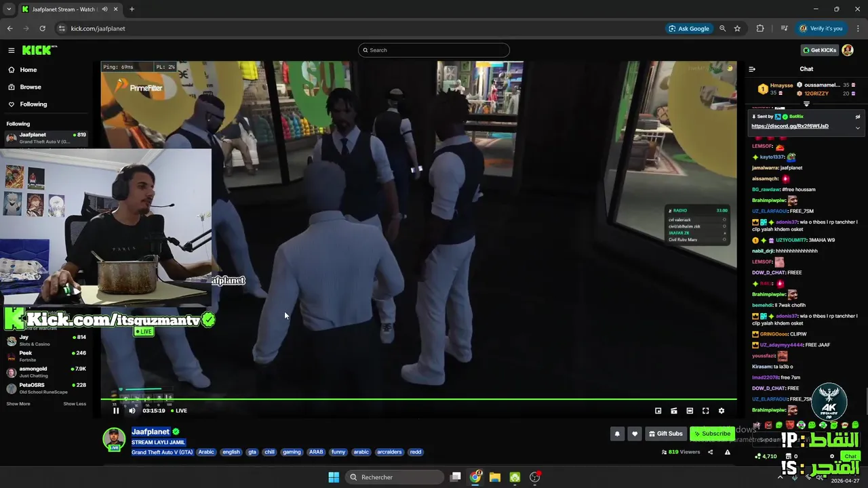Toggle theater mode in the player
The height and width of the screenshot is (488, 868).
pos(690,411)
